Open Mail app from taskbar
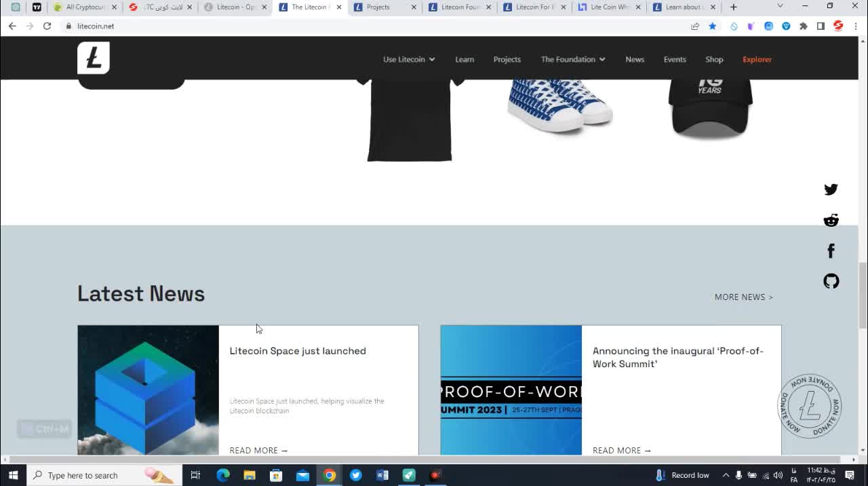The width and height of the screenshot is (868, 486). [x=302, y=475]
